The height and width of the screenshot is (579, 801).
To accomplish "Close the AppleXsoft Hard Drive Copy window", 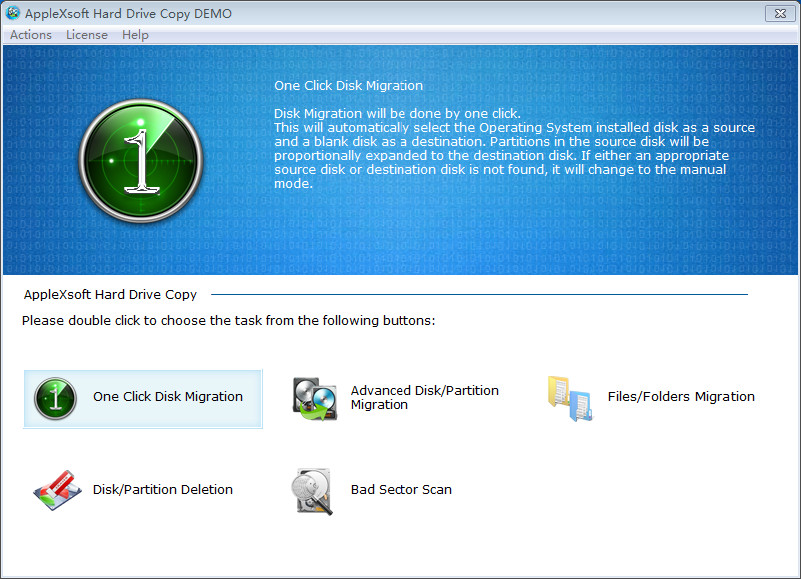I will pyautogui.click(x=780, y=13).
